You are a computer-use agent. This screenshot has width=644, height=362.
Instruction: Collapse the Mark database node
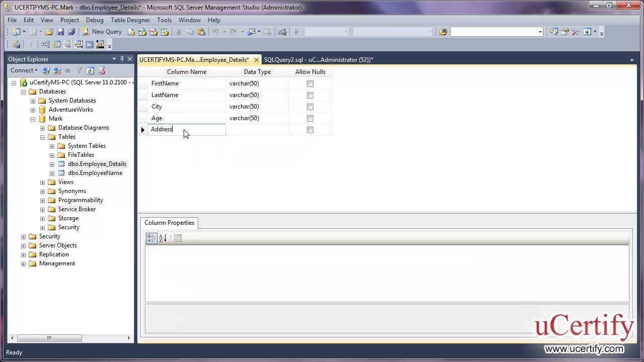pyautogui.click(x=33, y=119)
